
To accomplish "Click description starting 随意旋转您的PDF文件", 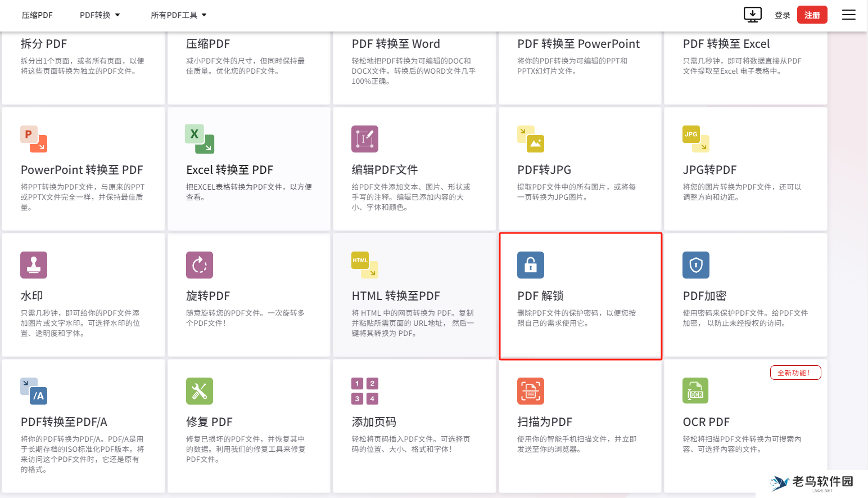I will [246, 318].
